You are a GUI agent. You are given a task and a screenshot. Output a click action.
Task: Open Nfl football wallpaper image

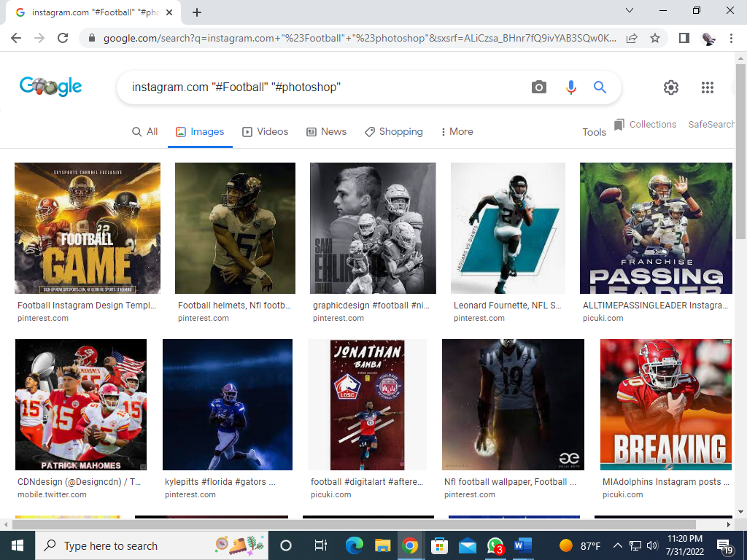pos(513,405)
